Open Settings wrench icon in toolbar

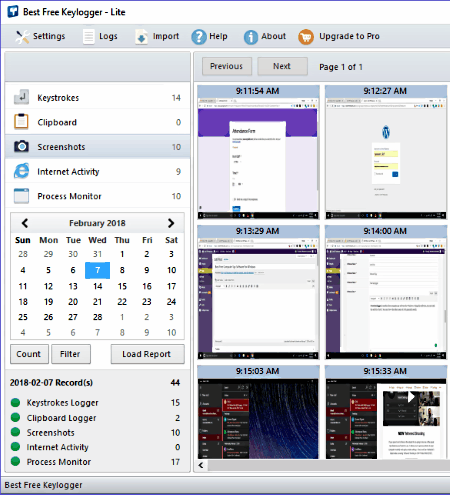[22, 36]
